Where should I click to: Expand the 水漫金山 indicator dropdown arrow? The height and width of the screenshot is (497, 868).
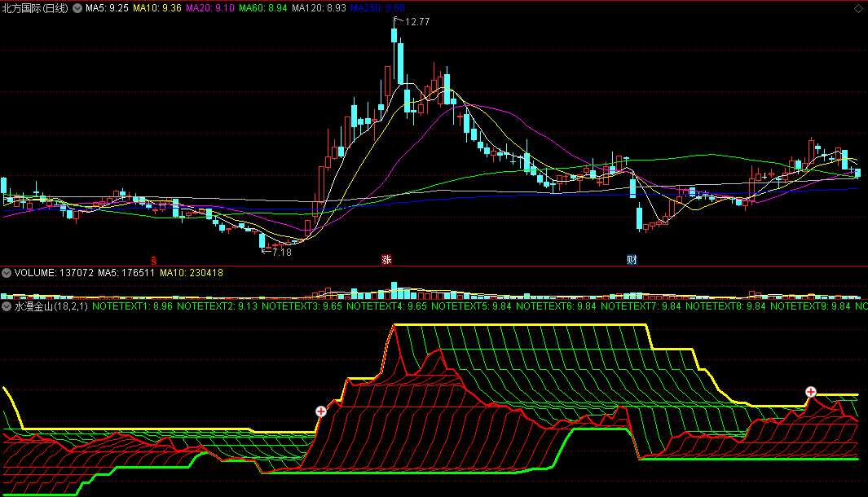click(x=7, y=306)
